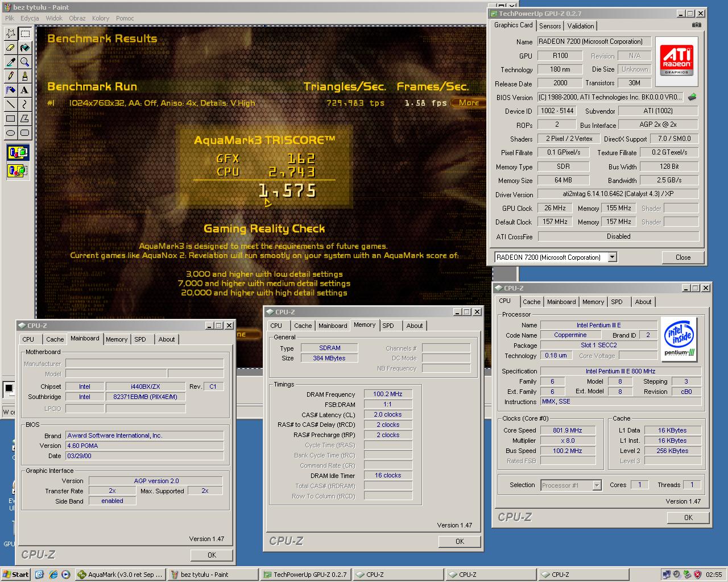Image resolution: width=728 pixels, height=582 pixels.
Task: Click the DRAM Frequency value 100.2 MHz
Action: click(x=388, y=394)
